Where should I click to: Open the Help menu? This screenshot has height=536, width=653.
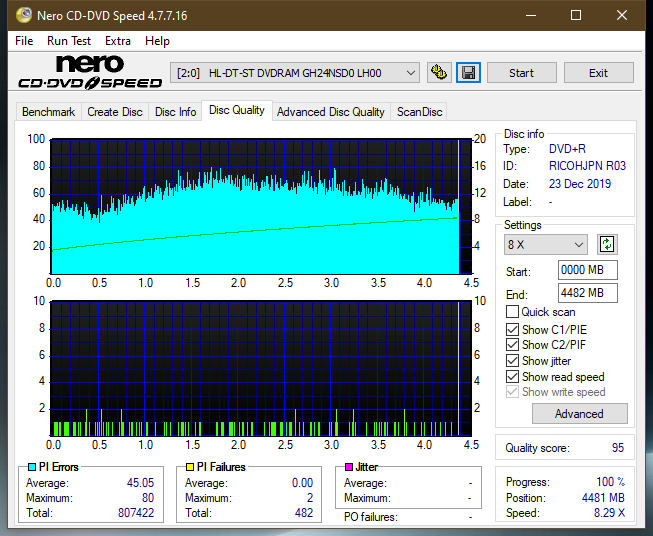click(157, 41)
